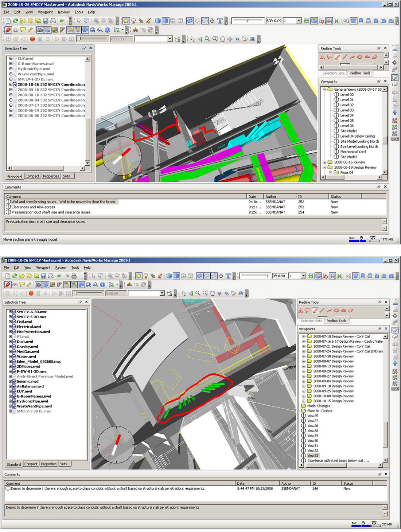Open 'Mechanical Yard' viewpoint
This screenshot has height=532, width=401.
[353, 152]
